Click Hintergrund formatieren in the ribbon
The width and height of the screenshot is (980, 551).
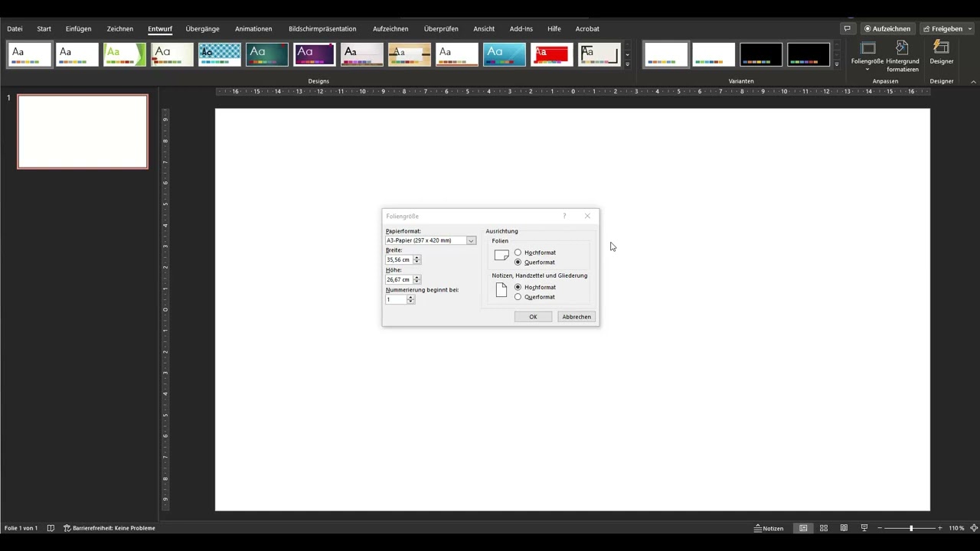click(x=903, y=57)
